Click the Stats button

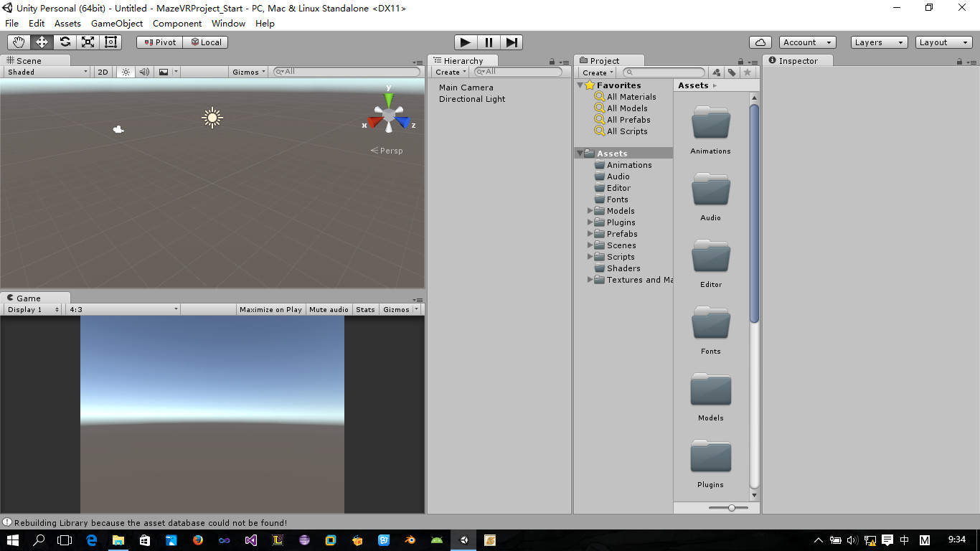tap(365, 310)
